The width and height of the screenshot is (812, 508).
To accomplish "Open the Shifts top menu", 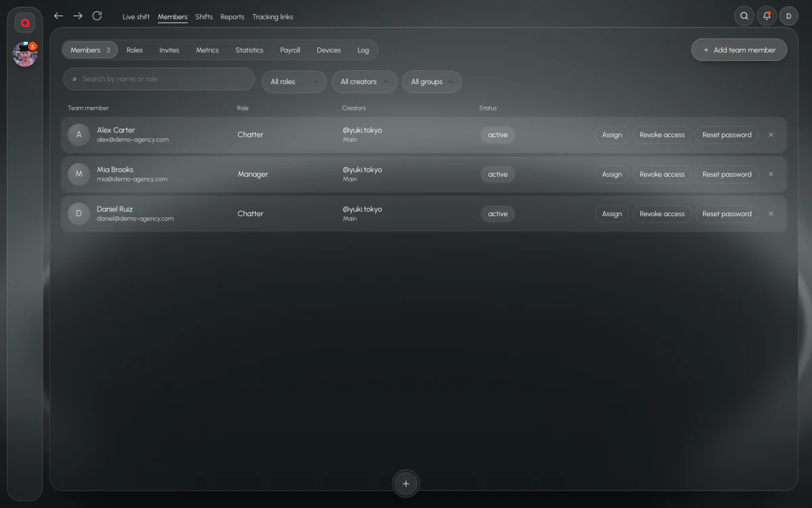I will [204, 17].
